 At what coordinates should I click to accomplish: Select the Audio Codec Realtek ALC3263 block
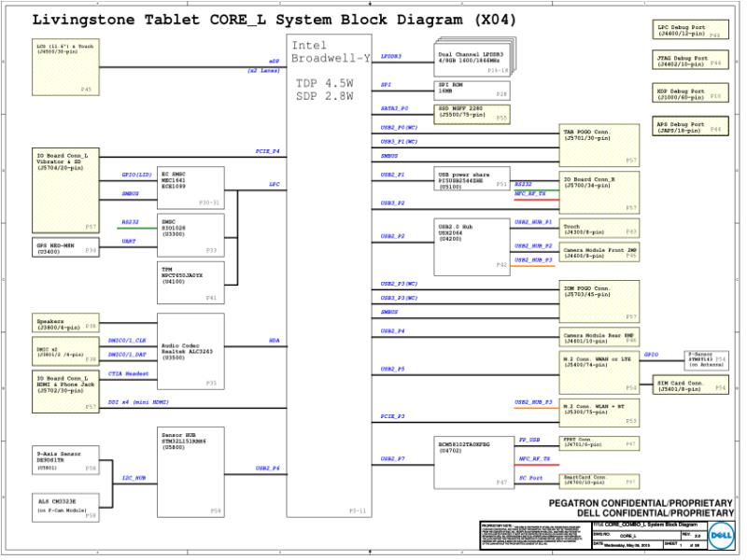coord(190,352)
